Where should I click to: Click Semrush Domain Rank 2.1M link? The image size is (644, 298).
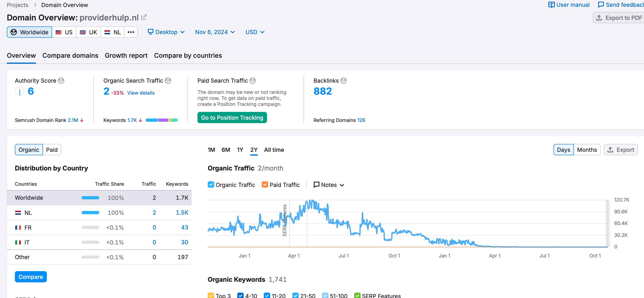point(73,120)
